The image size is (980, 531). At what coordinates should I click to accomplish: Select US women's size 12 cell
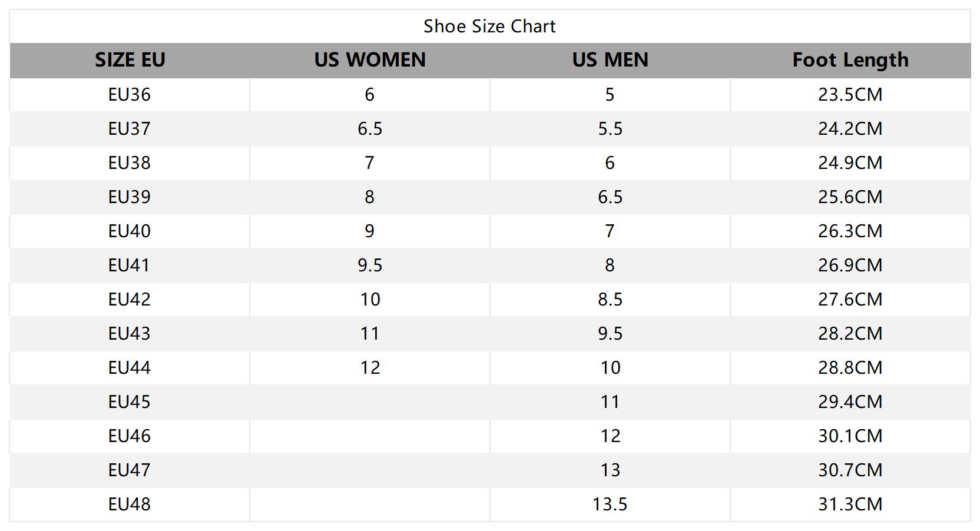coord(370,368)
